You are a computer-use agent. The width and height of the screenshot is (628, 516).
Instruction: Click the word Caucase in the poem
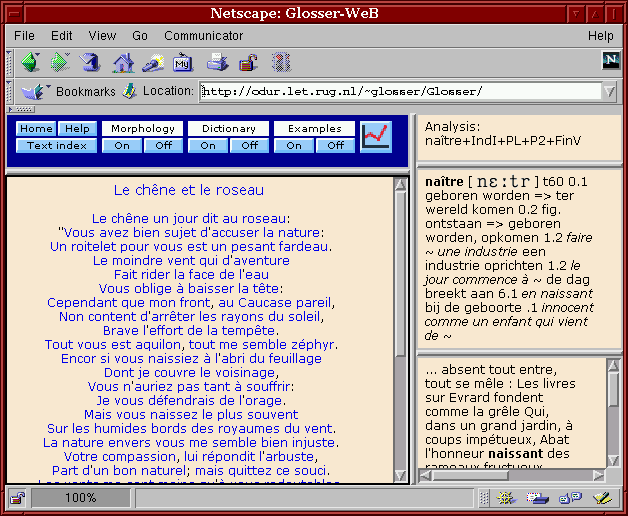click(265, 302)
